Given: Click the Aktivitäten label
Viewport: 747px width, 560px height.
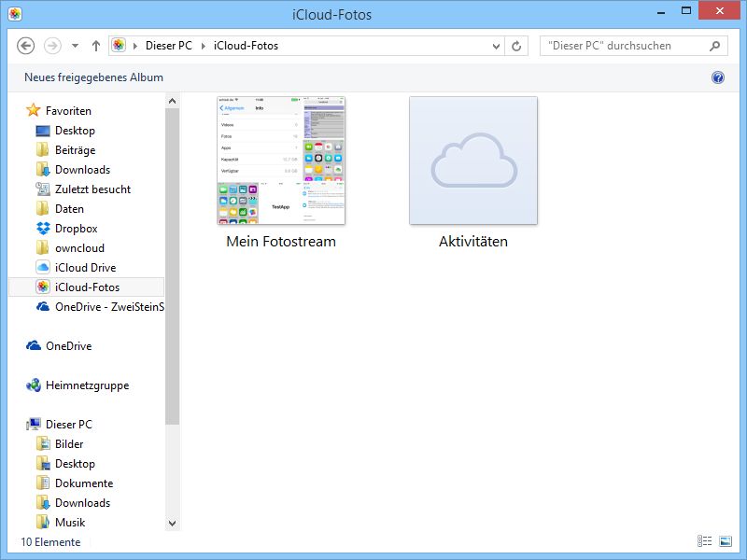Looking at the screenshot, I should point(473,241).
